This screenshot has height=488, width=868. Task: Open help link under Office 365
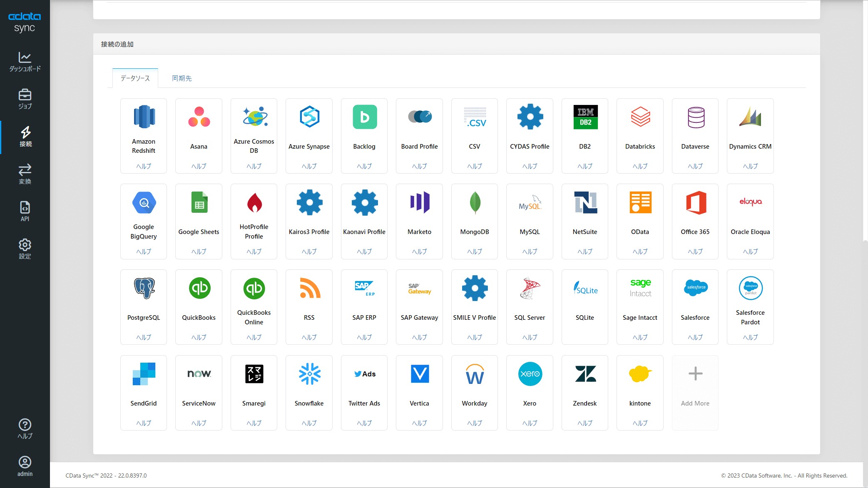[x=695, y=251]
